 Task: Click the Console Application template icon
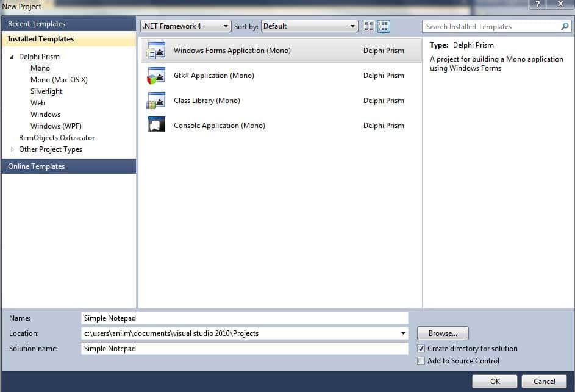(157, 126)
